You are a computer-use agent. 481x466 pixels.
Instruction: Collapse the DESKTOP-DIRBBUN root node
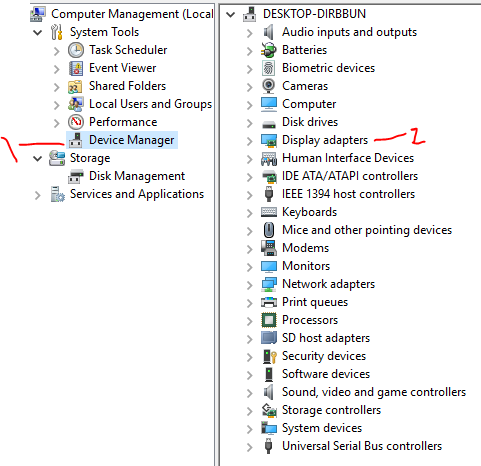tap(230, 15)
